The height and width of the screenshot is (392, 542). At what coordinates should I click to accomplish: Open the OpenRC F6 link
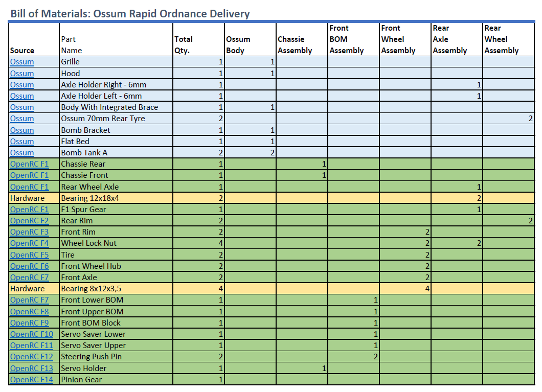[29, 266]
